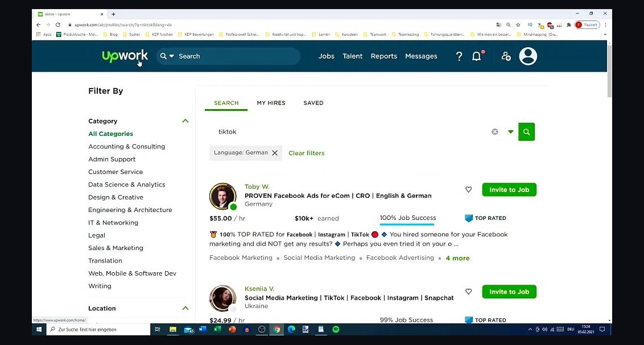Open advanced search green dropdown arrow
Screen dimensions: 644x345
tap(510, 132)
